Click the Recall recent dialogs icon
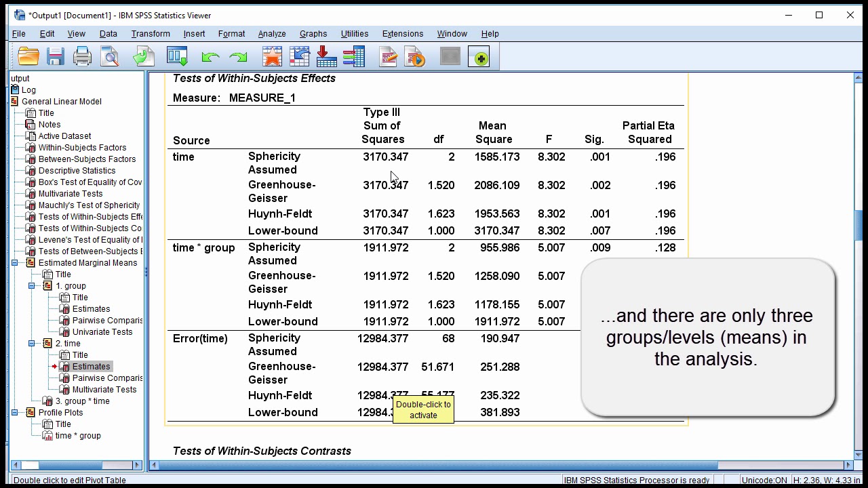The image size is (868, 488). (177, 57)
